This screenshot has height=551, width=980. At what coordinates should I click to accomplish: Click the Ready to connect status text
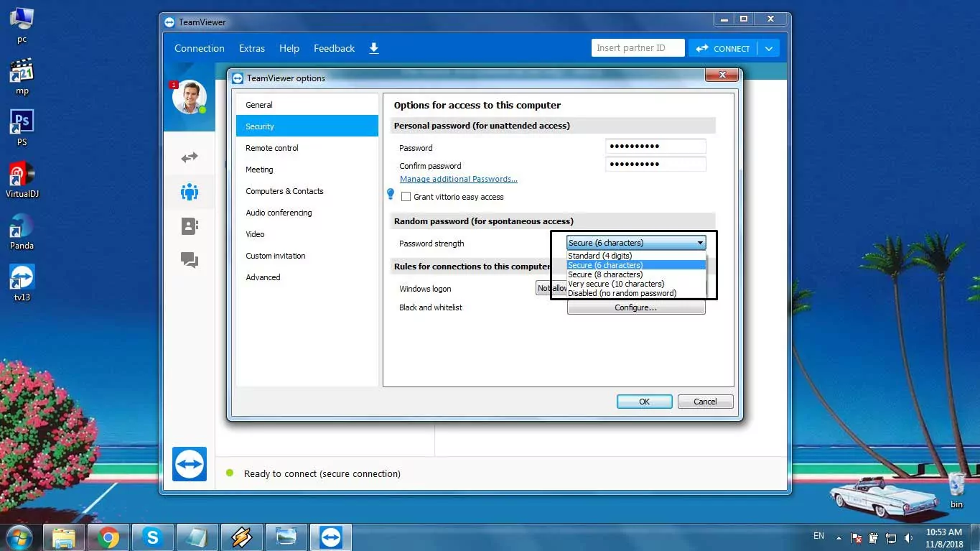322,473
